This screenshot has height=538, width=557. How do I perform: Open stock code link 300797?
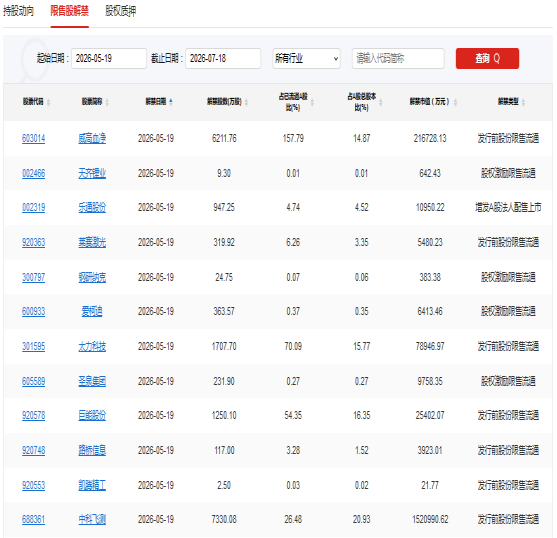(x=34, y=277)
